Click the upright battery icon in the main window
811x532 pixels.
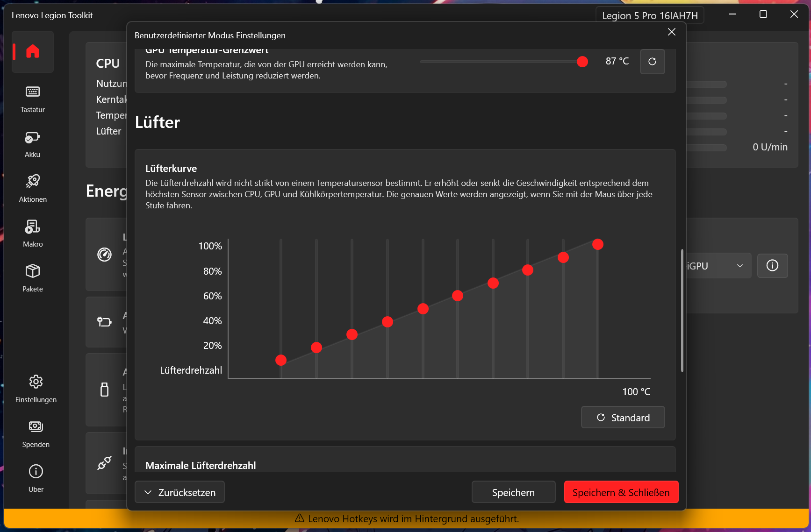click(104, 389)
